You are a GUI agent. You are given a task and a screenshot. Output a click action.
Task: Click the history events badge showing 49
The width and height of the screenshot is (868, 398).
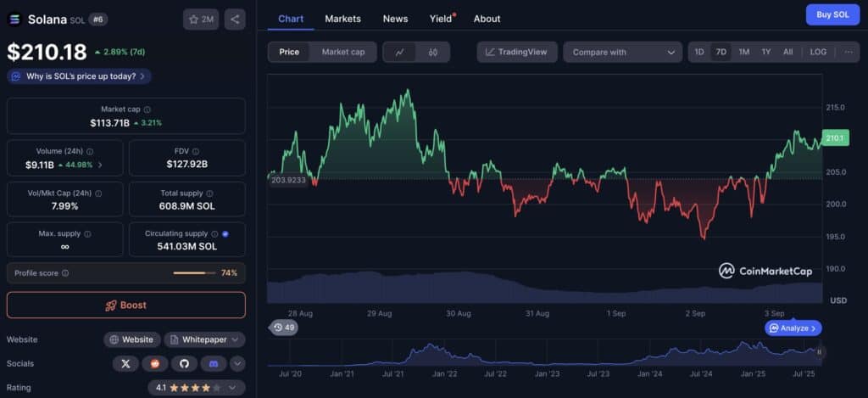pos(284,328)
